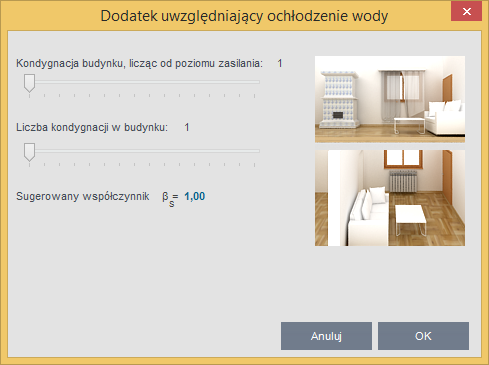
Task: Close the dialog with the red X
Action: tap(467, 11)
